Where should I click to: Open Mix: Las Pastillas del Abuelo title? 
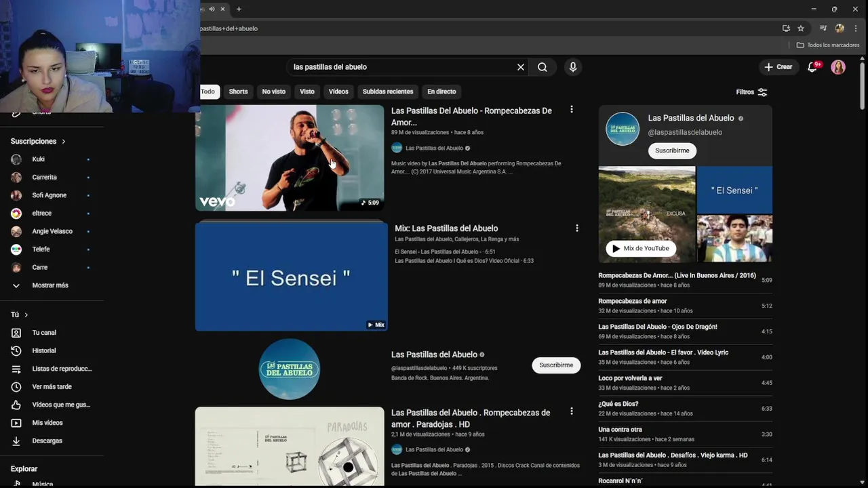(x=446, y=228)
